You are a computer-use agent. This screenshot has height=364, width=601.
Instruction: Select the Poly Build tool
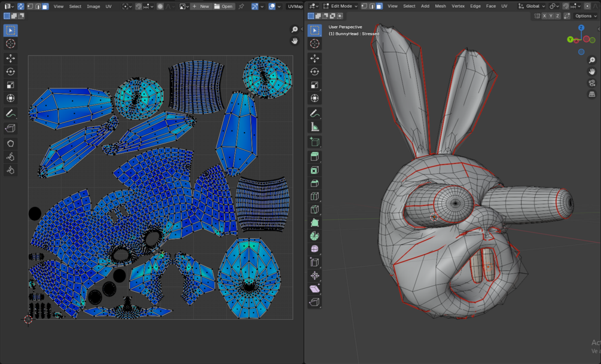pos(315,222)
